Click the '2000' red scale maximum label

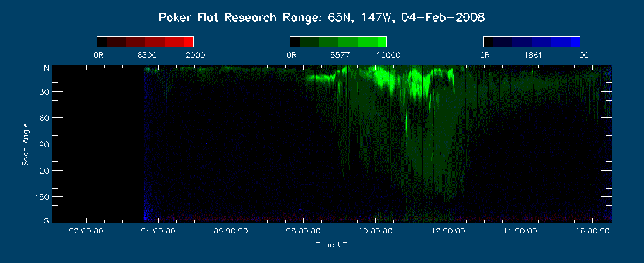pos(195,56)
